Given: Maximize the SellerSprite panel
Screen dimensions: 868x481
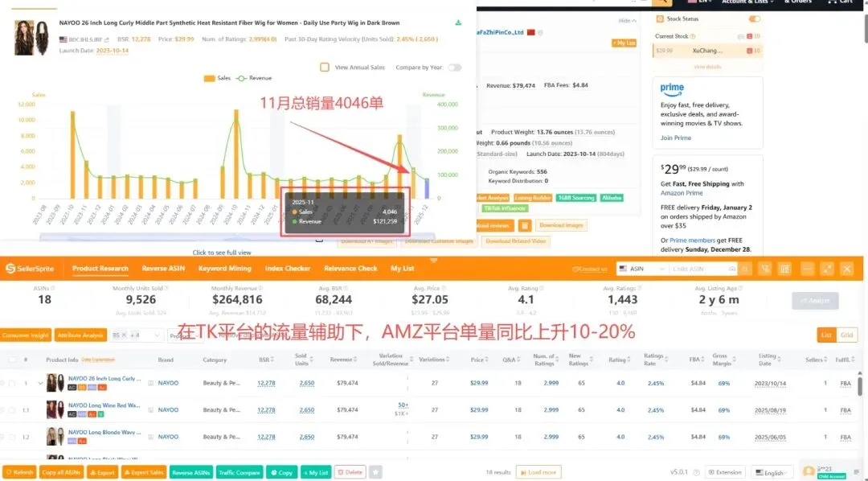Looking at the screenshot, I should (826, 269).
